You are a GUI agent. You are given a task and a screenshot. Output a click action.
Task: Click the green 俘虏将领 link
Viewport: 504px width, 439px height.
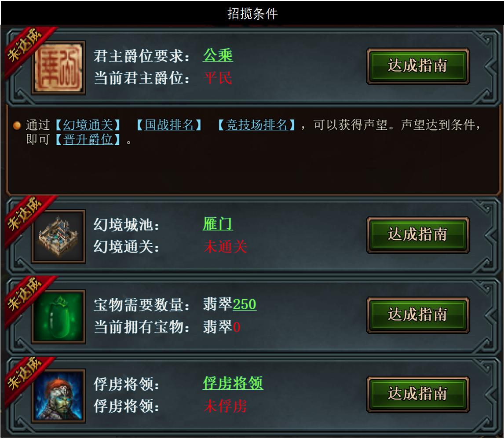[233, 383]
